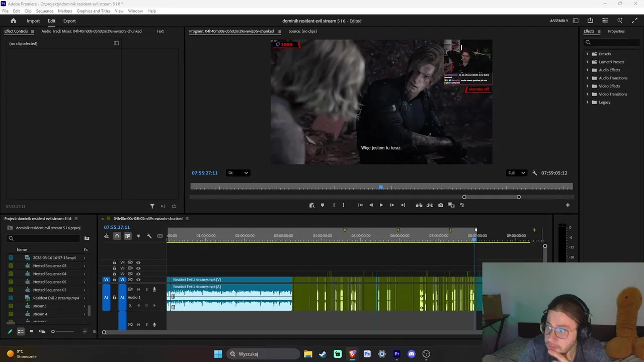Click Compare/Zoom icon in Program monitor controls

click(311, 205)
